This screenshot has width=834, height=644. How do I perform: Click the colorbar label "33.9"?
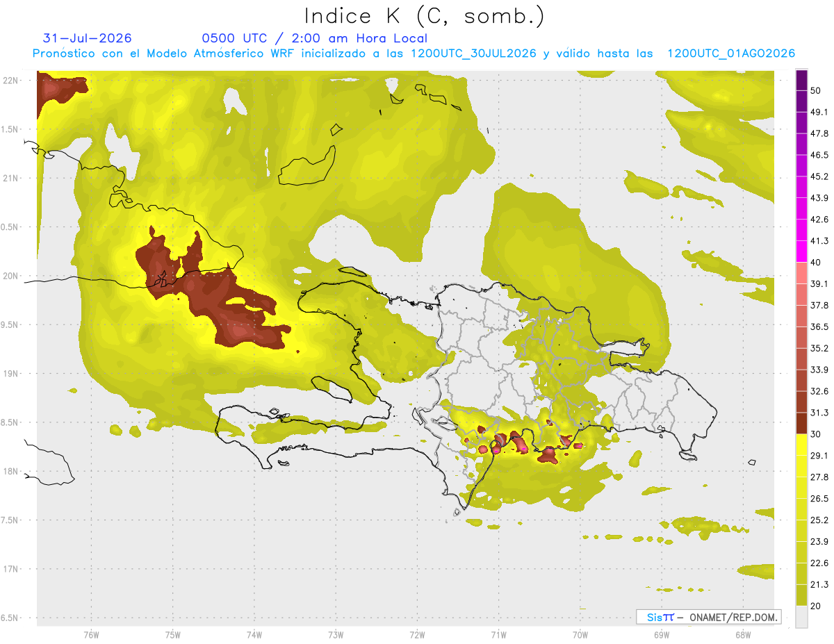[x=819, y=370]
